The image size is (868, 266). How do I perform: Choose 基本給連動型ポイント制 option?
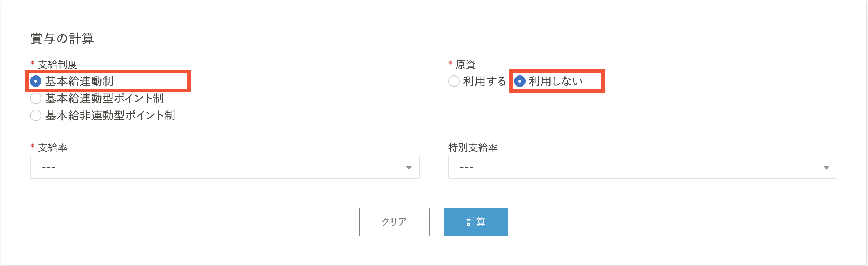pos(36,98)
